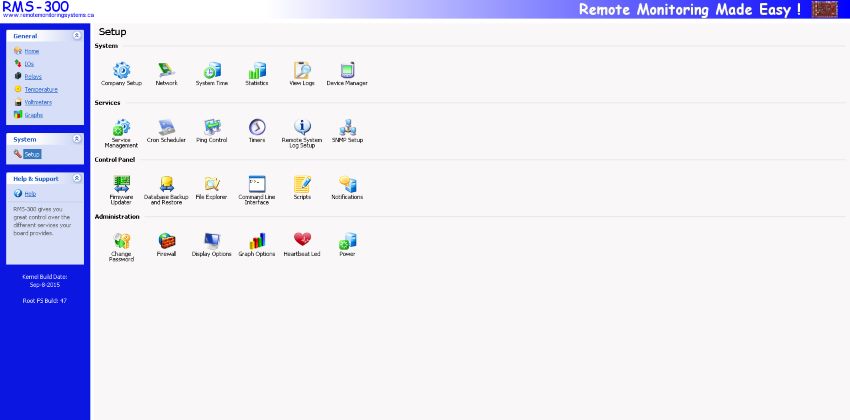
Task: Open the Graph Options icon
Action: click(257, 241)
